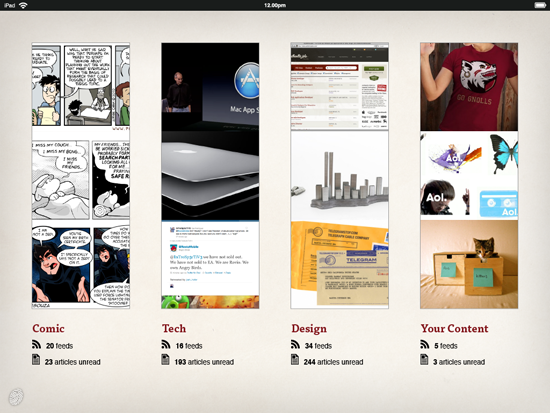Screen dimensions: 550x413
Task: Tap the RSS feed icon under Your Content
Action: coord(425,344)
